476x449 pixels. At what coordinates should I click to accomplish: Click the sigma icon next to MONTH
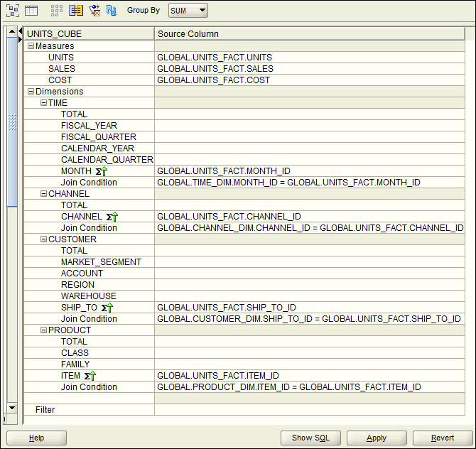[101, 171]
